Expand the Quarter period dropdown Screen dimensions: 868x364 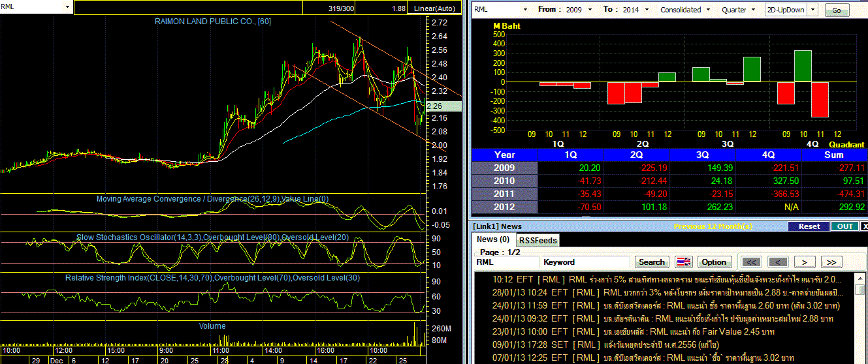point(752,10)
